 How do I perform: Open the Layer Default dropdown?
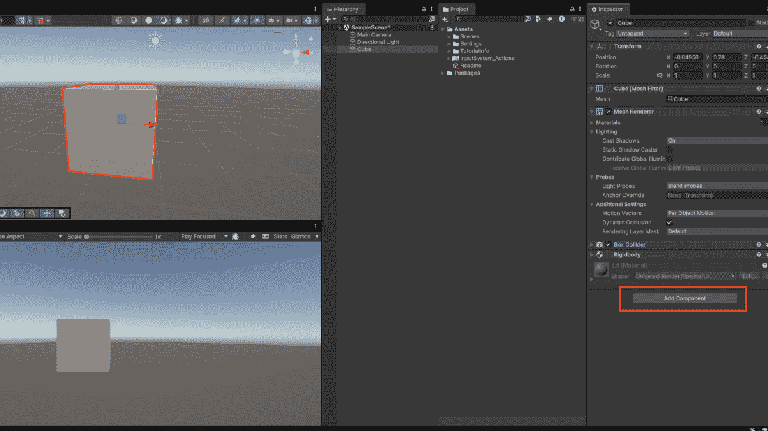[740, 33]
